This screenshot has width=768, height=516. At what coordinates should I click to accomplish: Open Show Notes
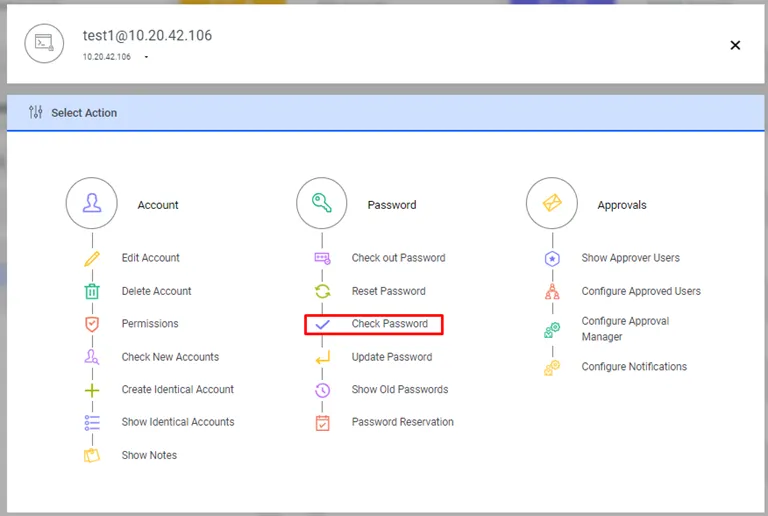(149, 455)
